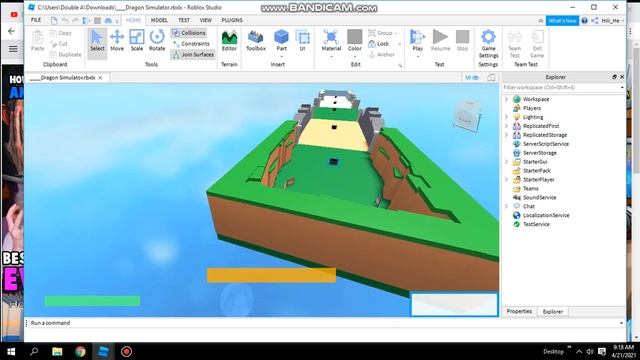Click the help question mark icon
The height and width of the screenshot is (360, 640).
pos(584,20)
